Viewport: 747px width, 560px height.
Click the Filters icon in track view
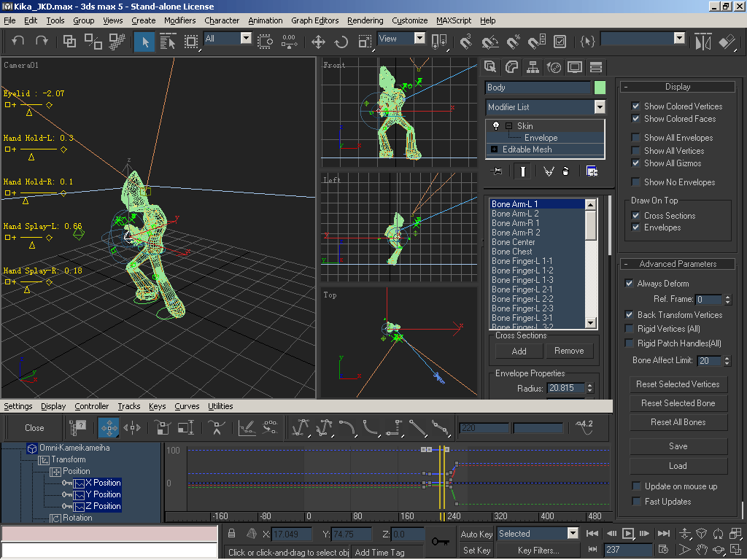pos(77,427)
